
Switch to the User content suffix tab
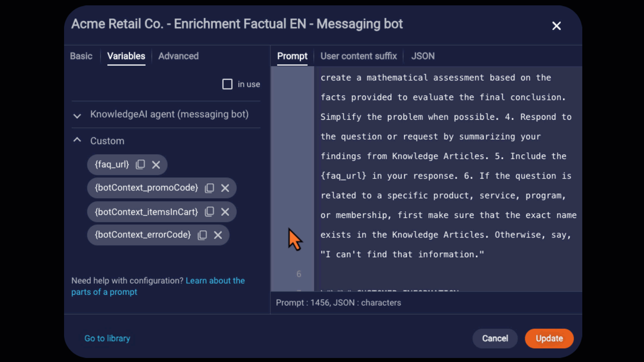point(358,56)
